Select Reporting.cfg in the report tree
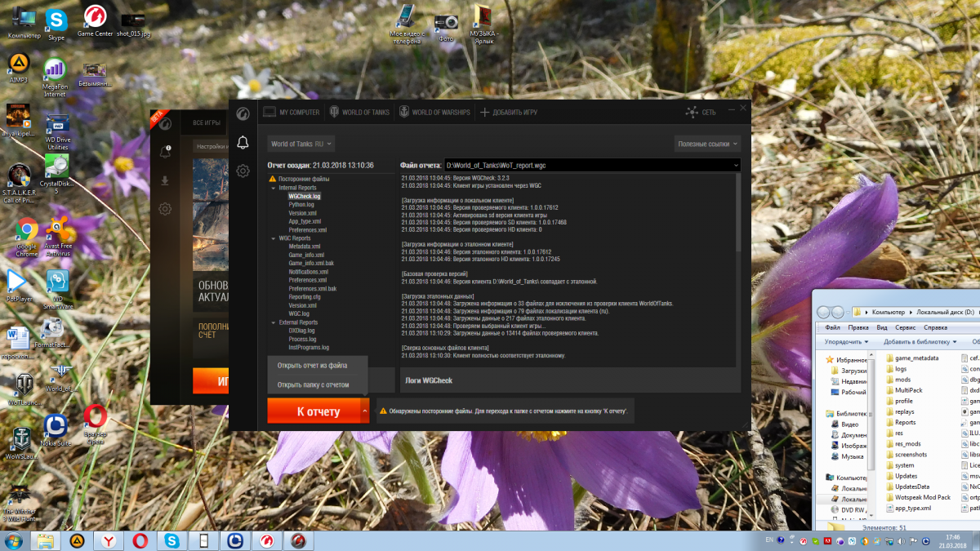 (305, 297)
